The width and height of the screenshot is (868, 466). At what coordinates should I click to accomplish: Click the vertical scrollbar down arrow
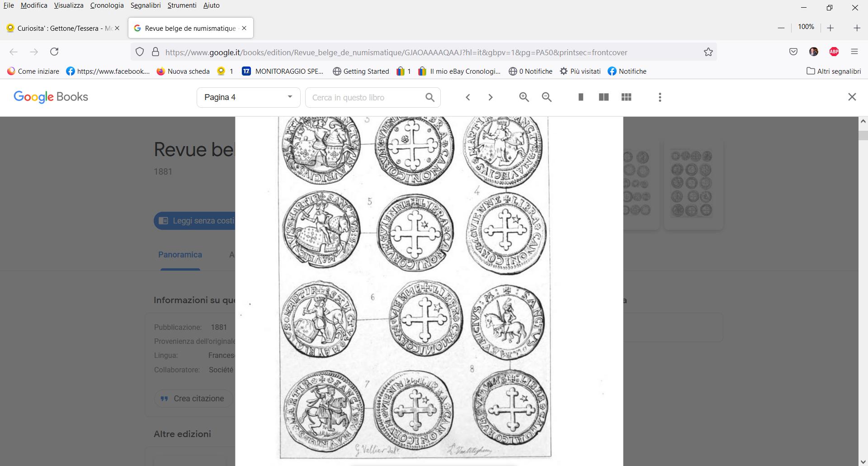coord(863,461)
